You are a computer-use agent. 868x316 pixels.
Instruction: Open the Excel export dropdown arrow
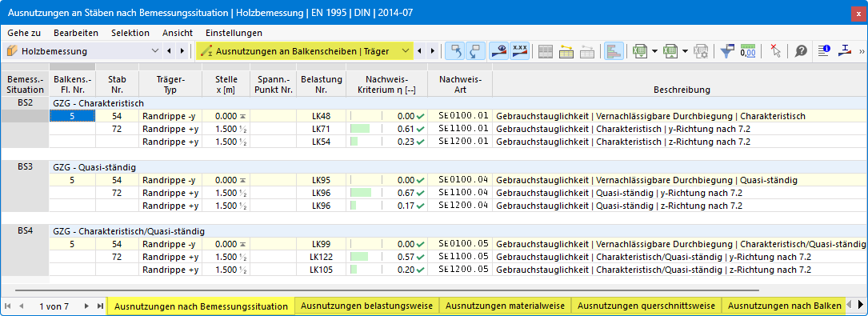(x=654, y=51)
